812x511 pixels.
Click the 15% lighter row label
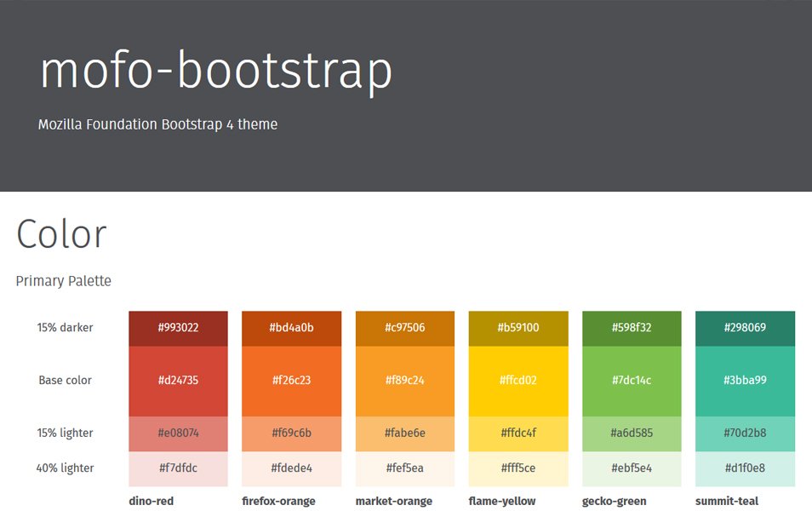[65, 433]
